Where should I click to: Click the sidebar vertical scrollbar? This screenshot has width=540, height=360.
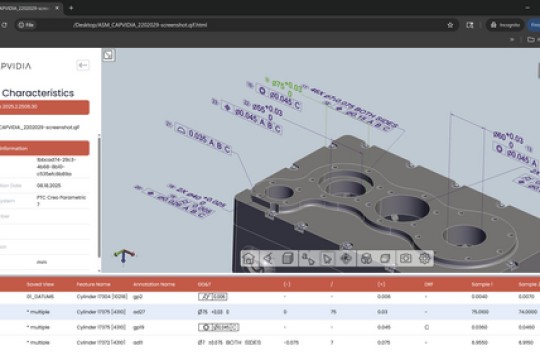(99, 196)
